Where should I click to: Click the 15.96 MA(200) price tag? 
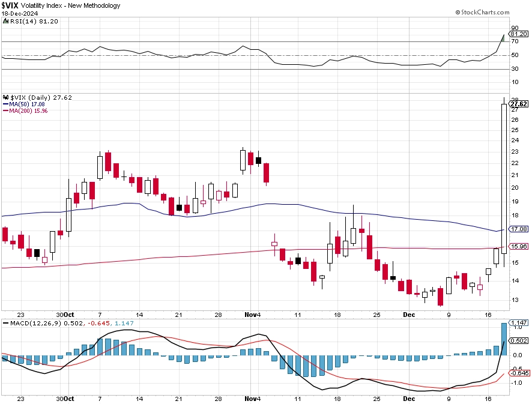tap(518, 246)
